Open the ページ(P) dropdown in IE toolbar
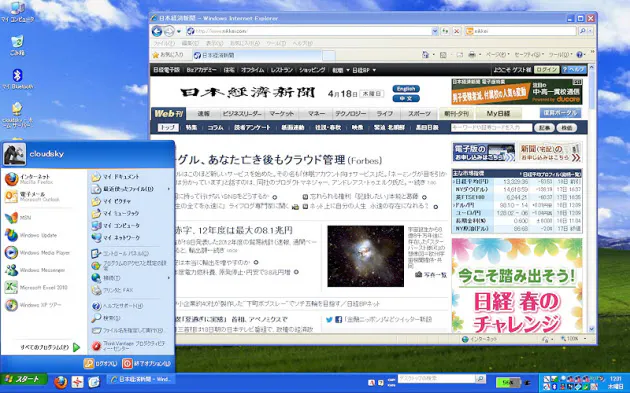The image size is (630, 393). click(x=498, y=55)
